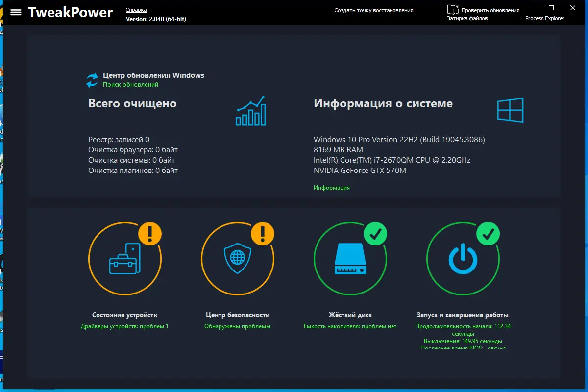The height and width of the screenshot is (392, 588).
Task: Click the Windows 10 Pro Version 22H2 line
Action: coord(399,140)
